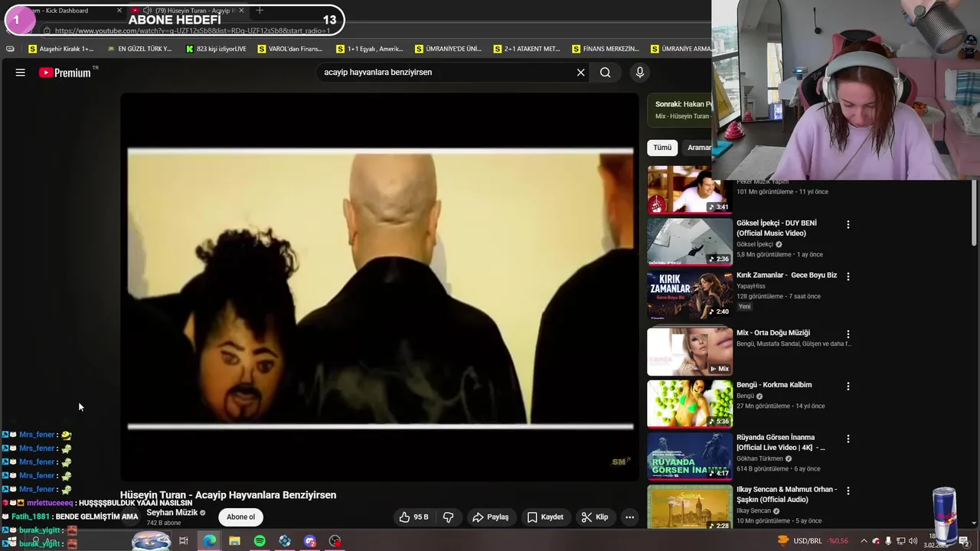Open Windows notification center
The width and height of the screenshot is (980, 551).
pyautogui.click(x=964, y=541)
